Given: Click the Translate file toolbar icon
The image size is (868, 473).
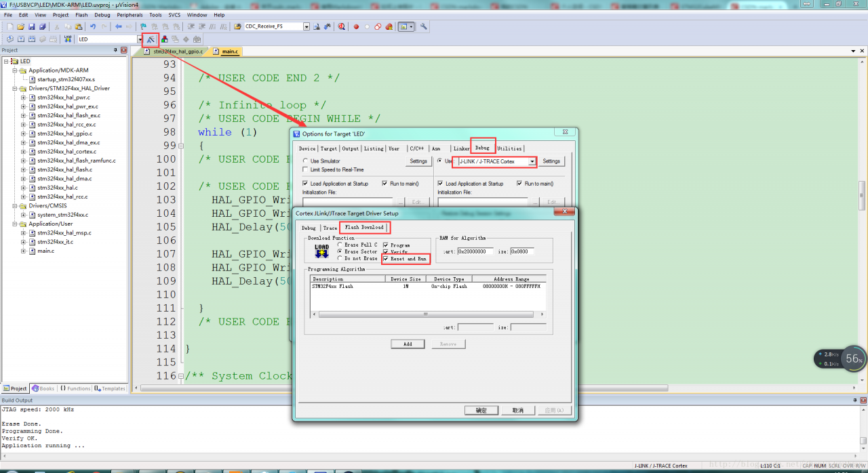Looking at the screenshot, I should click(x=10, y=39).
